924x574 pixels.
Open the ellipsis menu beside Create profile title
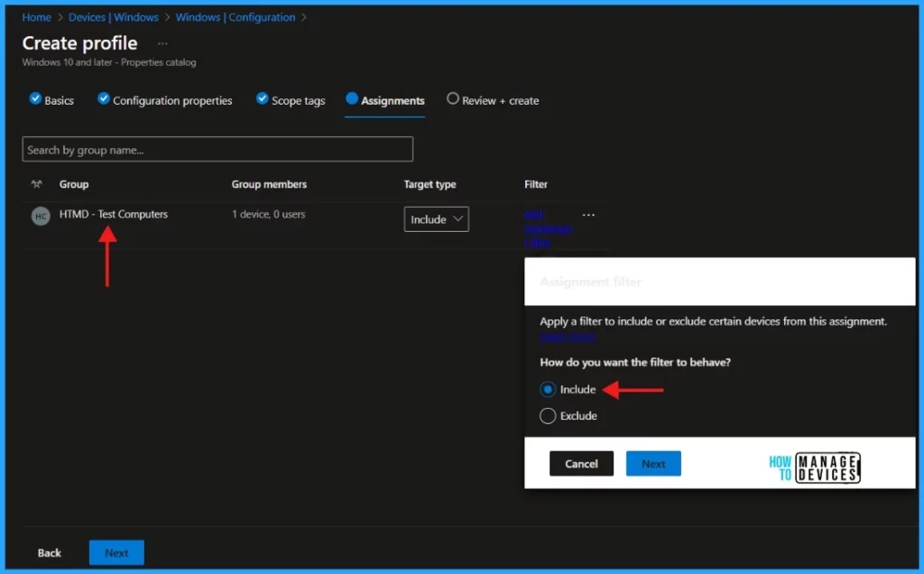tap(162, 43)
